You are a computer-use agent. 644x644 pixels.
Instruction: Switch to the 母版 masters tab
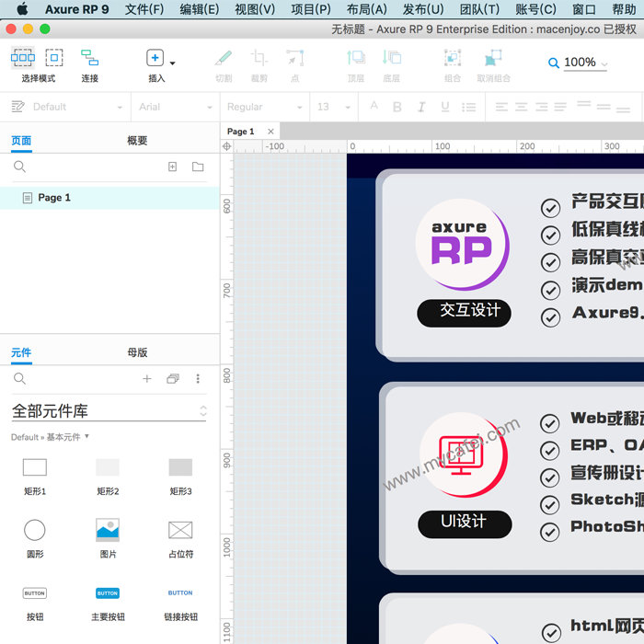point(137,352)
